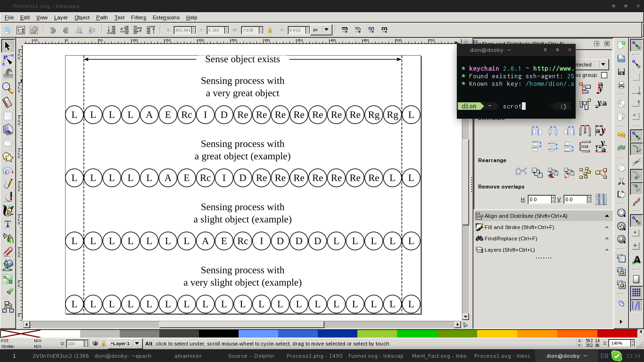644x362 pixels.
Task: Toggle snap to guides button
Action: tap(636, 305)
